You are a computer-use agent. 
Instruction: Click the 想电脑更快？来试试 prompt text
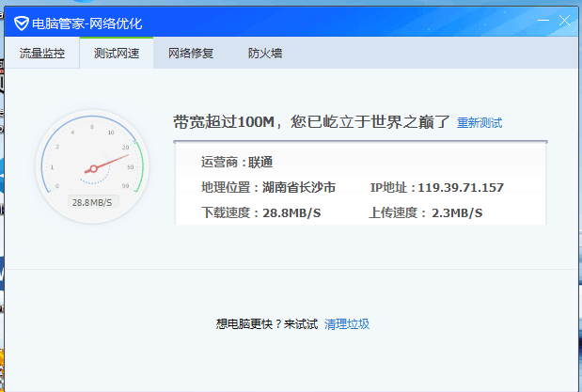coord(267,324)
